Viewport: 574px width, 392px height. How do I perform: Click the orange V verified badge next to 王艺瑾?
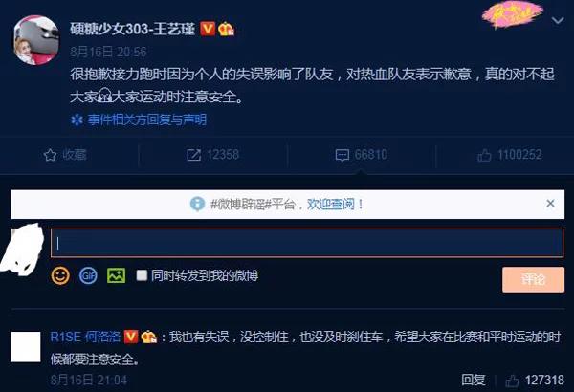[208, 29]
